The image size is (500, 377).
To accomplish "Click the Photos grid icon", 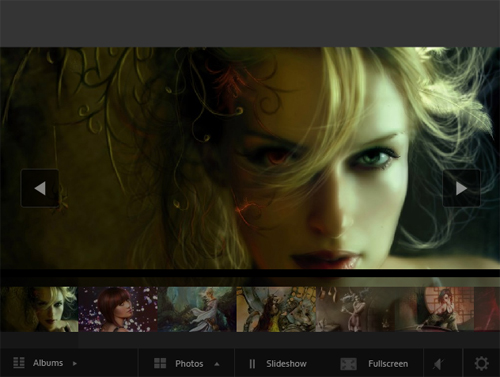I will point(160,363).
